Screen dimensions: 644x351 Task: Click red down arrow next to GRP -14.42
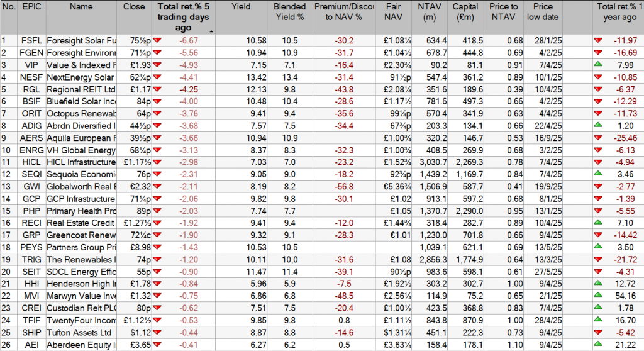[x=598, y=235]
